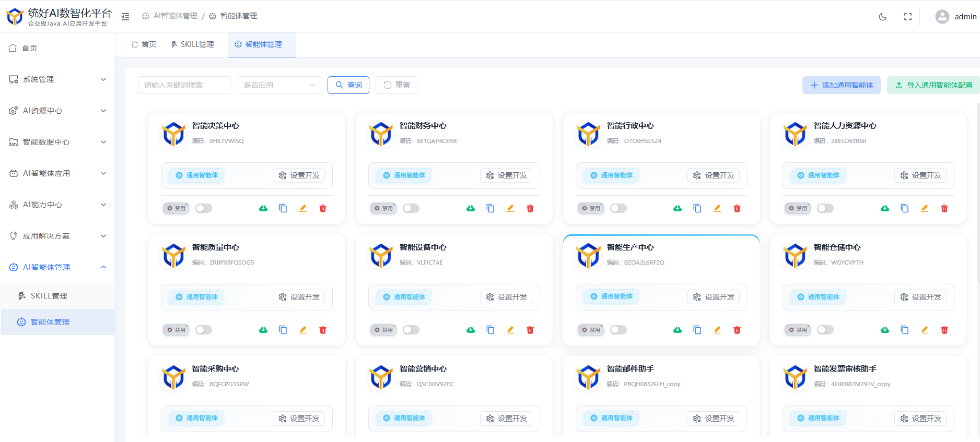Edit the 智能决策中心 agent

[303, 208]
